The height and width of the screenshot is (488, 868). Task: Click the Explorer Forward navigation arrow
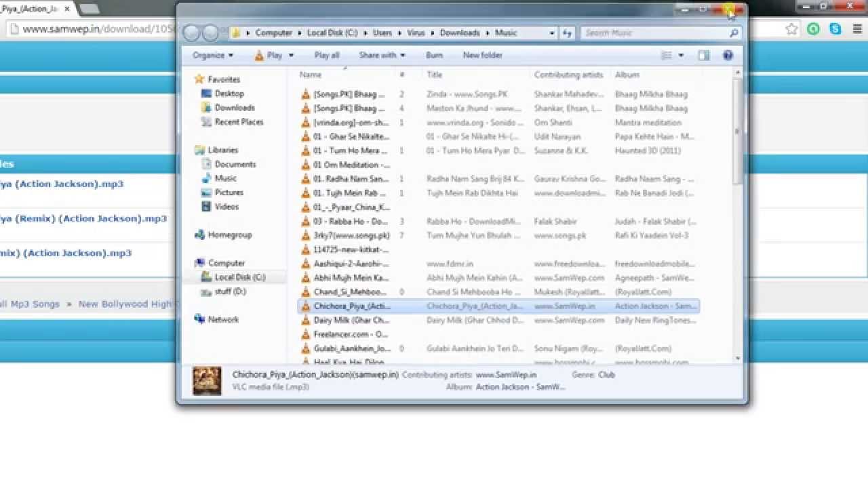click(211, 33)
